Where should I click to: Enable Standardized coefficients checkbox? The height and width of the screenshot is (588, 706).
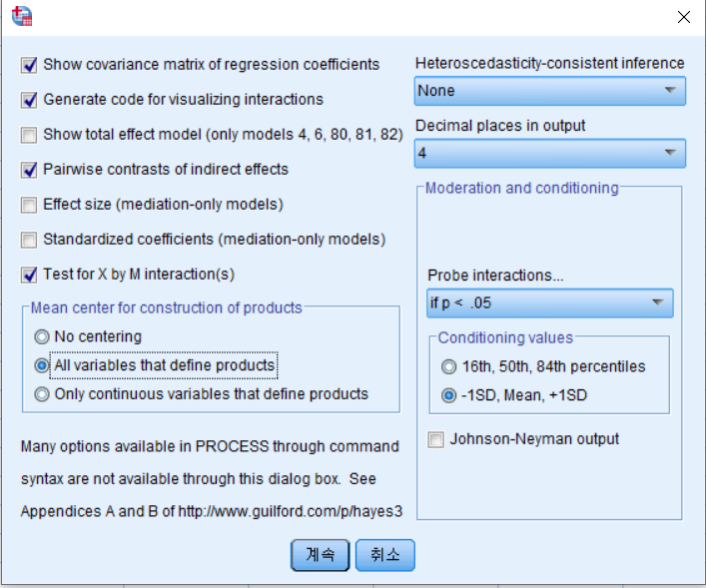tap(29, 240)
